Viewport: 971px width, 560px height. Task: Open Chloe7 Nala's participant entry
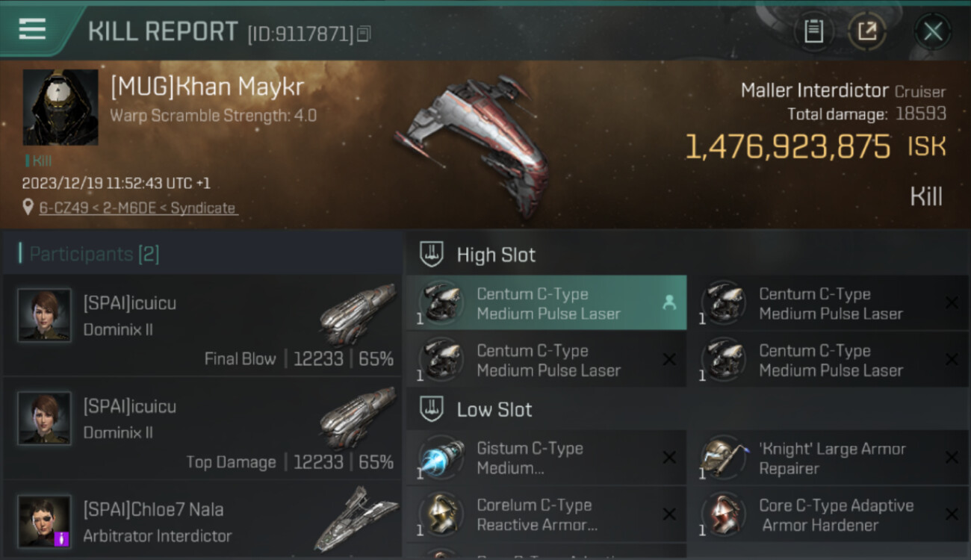click(202, 520)
